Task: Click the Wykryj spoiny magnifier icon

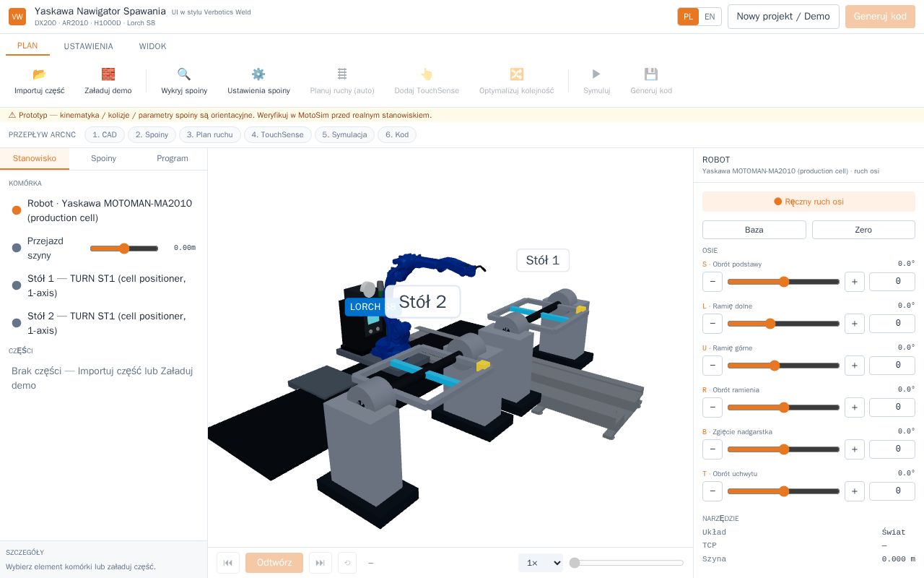Action: click(x=184, y=74)
